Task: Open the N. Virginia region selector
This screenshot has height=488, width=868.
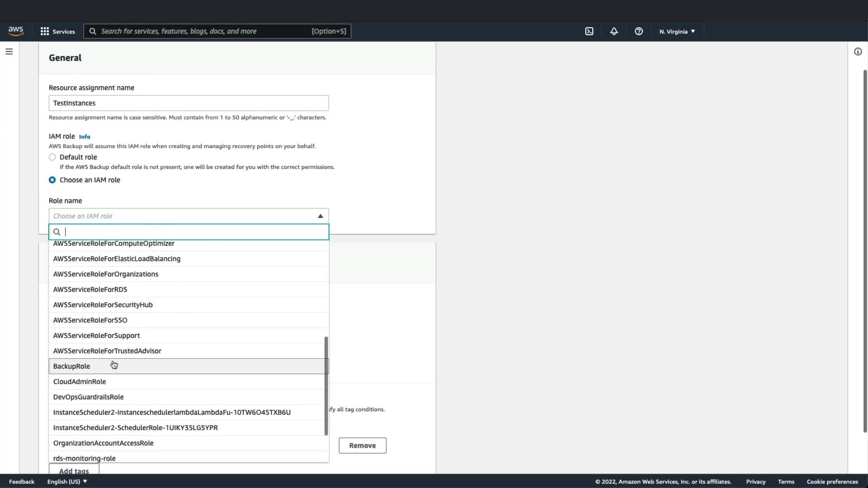Action: click(x=677, y=31)
